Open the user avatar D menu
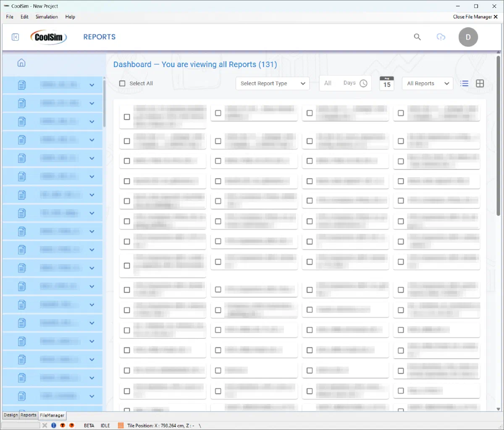 (x=468, y=37)
